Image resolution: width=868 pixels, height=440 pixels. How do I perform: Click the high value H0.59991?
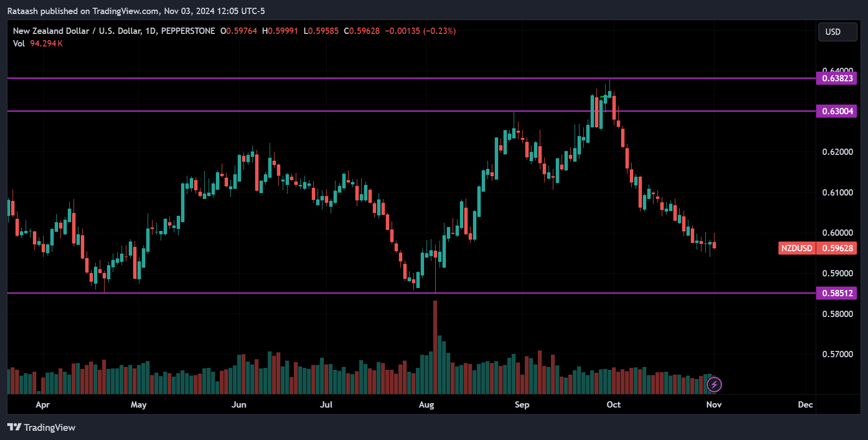tap(280, 31)
